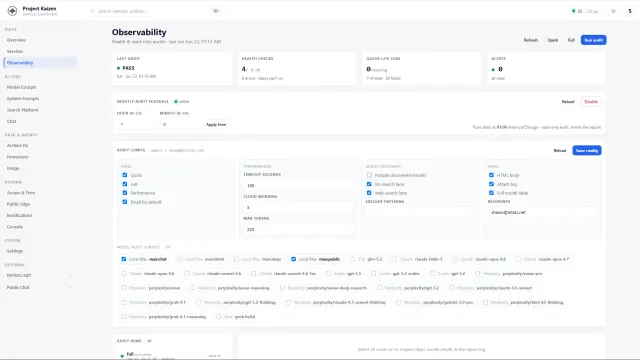This screenshot has height=360, width=640.
Task: Open Search Platform in the sidebar
Action: pos(40,110)
